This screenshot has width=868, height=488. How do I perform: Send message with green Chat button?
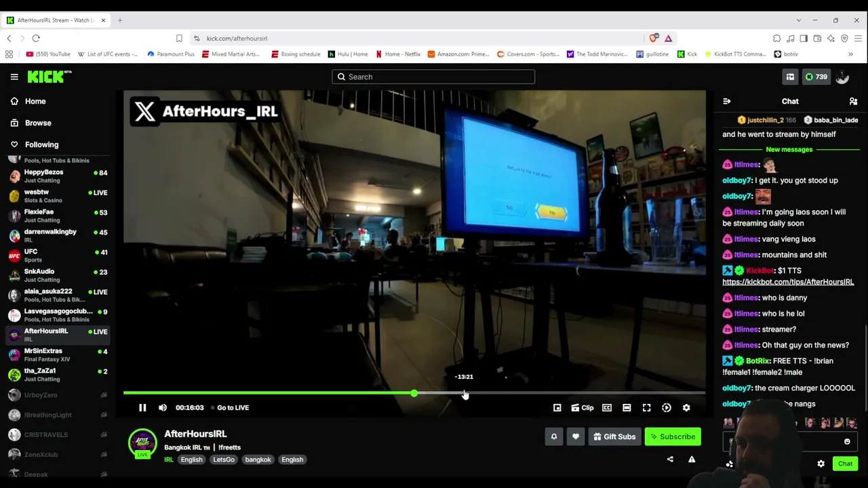(x=845, y=464)
